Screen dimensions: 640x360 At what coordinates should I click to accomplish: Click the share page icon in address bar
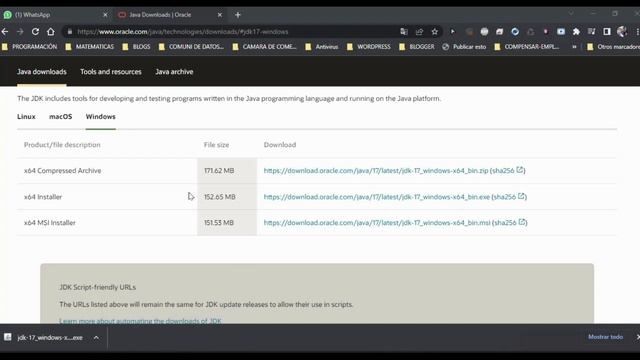(x=419, y=31)
